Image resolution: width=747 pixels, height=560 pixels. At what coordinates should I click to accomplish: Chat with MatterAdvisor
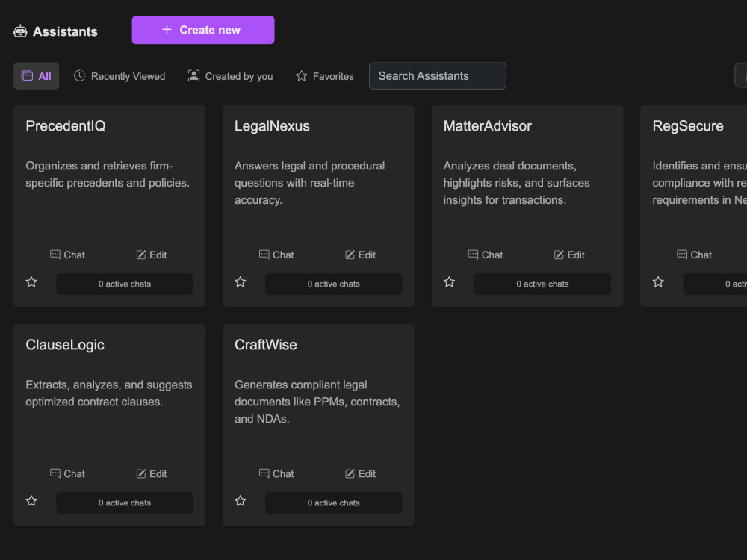click(486, 255)
